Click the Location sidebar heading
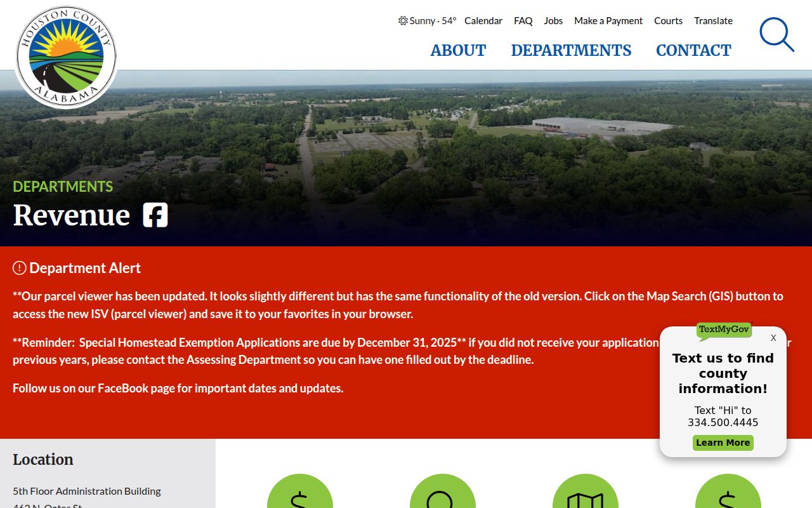Viewport: 812px width, 508px height. [43, 459]
